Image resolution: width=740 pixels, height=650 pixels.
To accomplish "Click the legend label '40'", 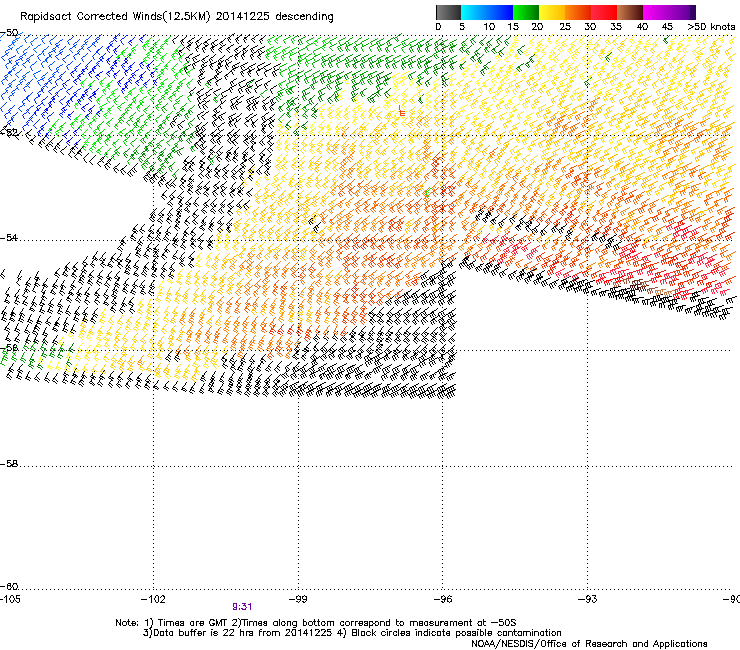I will 642,27.
